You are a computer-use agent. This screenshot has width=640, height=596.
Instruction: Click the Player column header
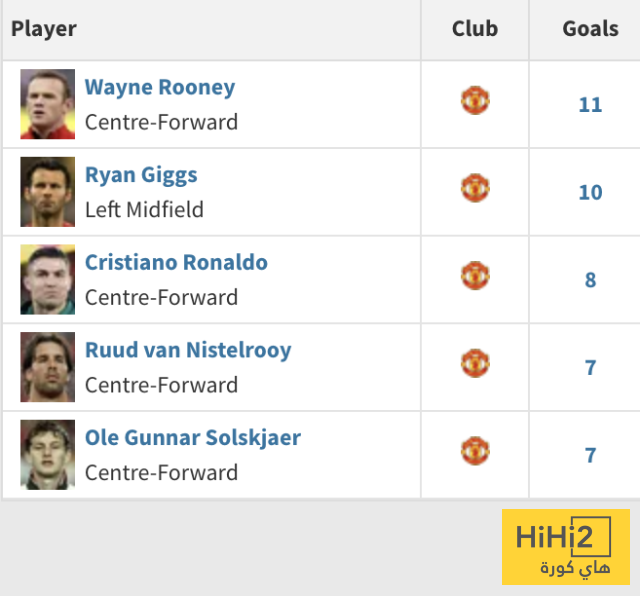point(44,29)
